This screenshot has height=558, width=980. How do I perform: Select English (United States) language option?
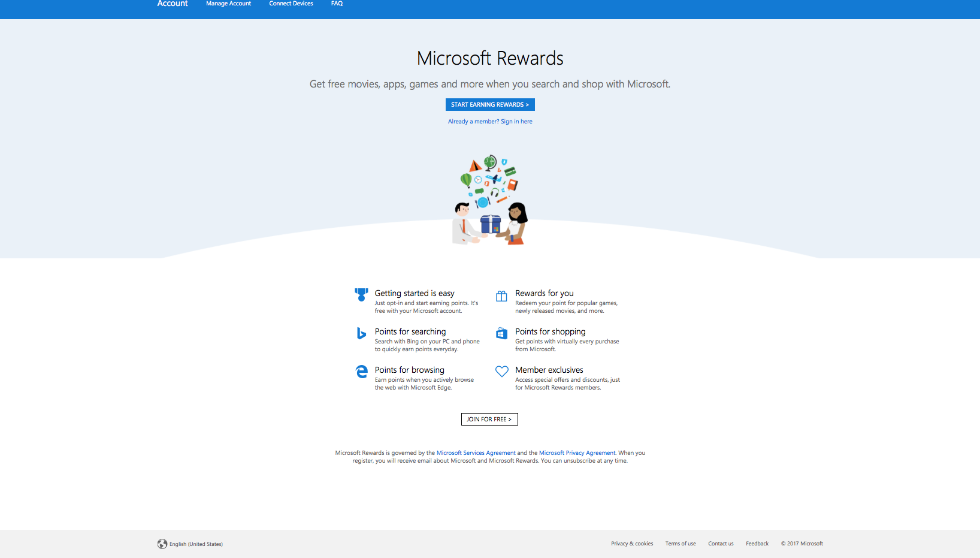pyautogui.click(x=196, y=544)
